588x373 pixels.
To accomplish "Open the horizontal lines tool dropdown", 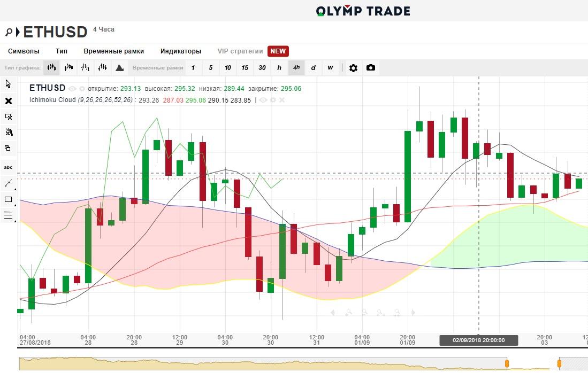I will [8, 215].
